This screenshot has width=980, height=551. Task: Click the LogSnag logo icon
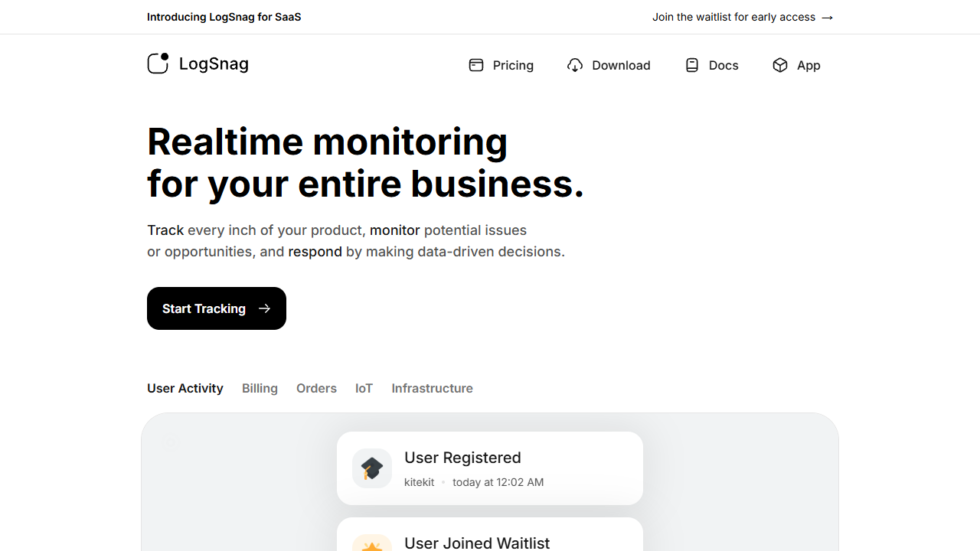157,64
